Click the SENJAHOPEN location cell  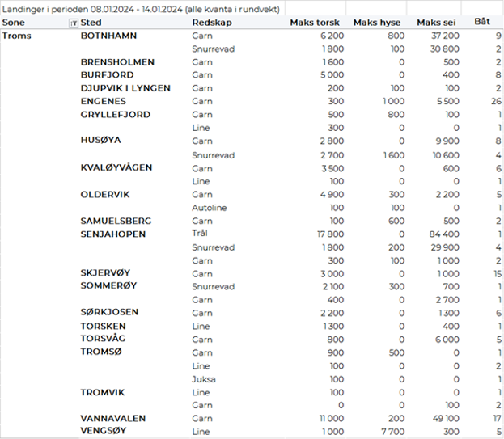113,234
